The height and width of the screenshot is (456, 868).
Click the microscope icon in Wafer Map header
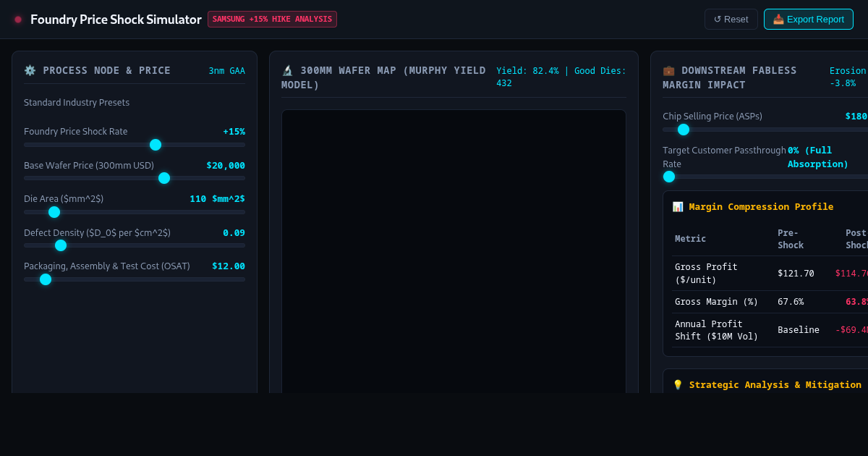pyautogui.click(x=287, y=70)
